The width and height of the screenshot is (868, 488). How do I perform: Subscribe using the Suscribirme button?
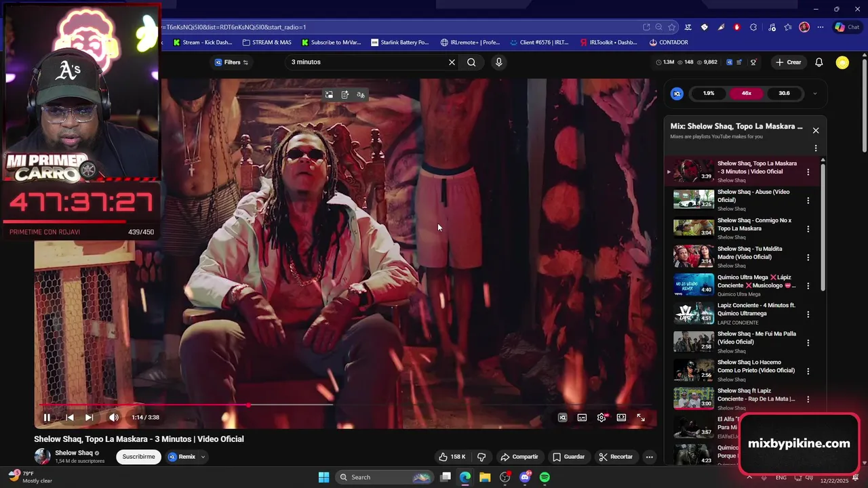pyautogui.click(x=138, y=457)
